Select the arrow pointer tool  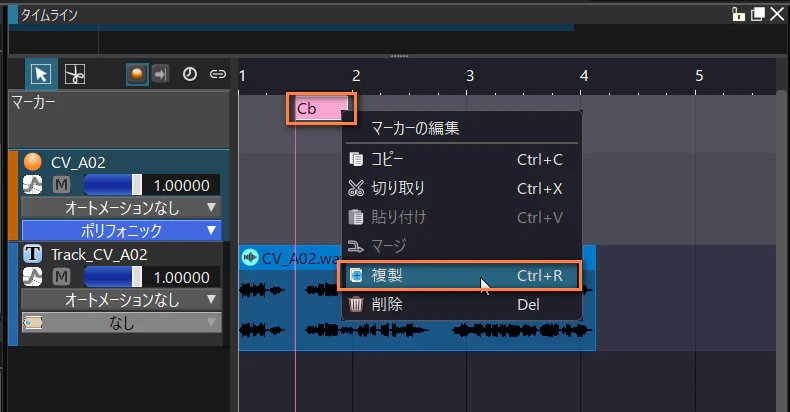(x=41, y=74)
